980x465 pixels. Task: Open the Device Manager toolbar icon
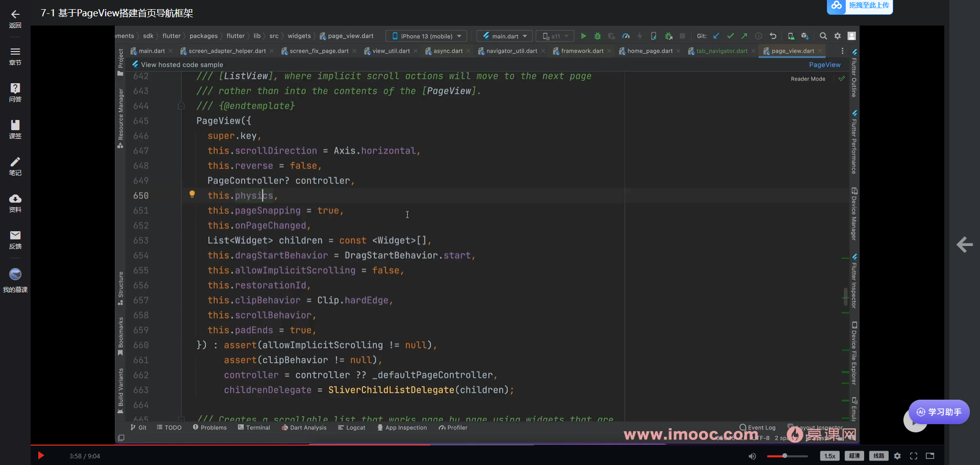(x=791, y=36)
